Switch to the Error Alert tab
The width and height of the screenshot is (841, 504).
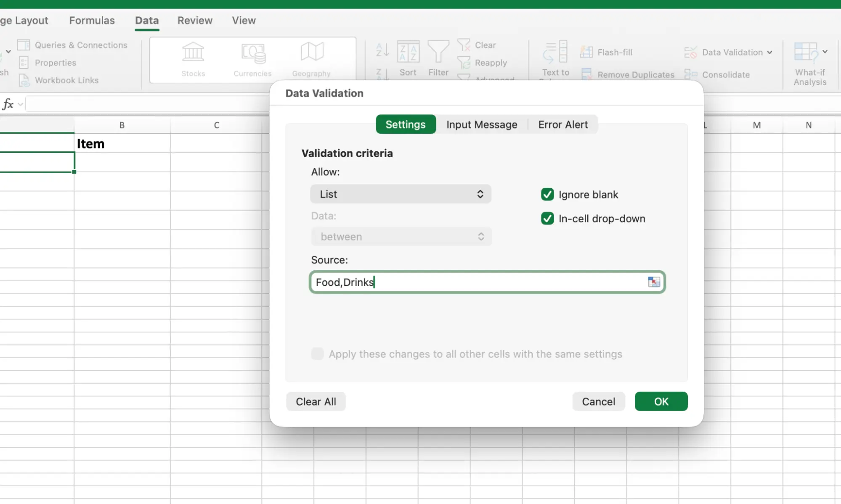coord(562,124)
